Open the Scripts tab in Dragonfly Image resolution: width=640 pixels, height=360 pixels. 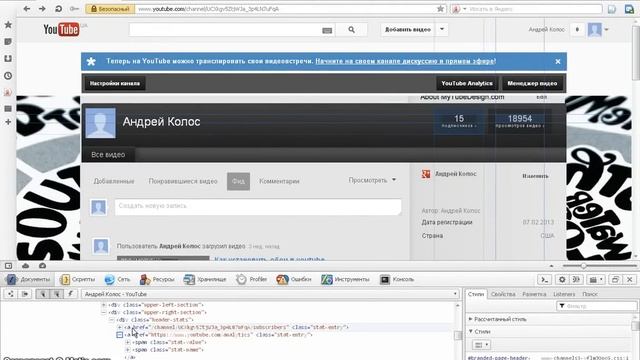[x=78, y=280]
